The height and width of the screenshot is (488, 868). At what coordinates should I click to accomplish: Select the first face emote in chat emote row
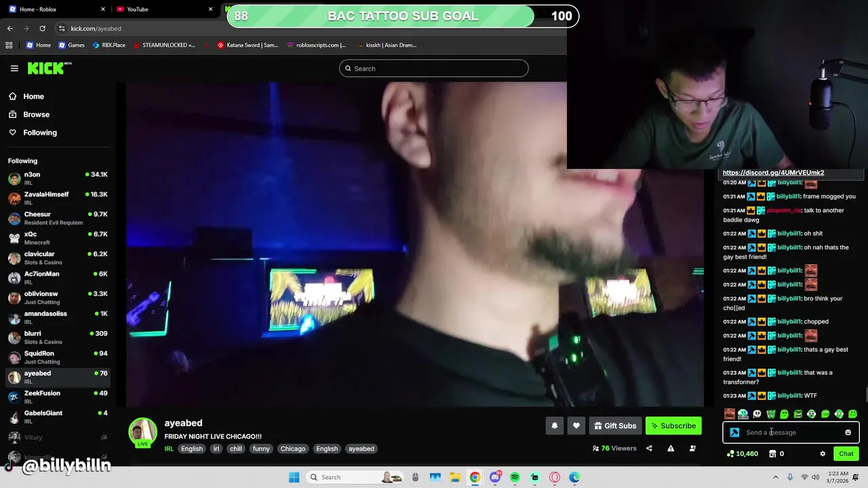point(729,414)
